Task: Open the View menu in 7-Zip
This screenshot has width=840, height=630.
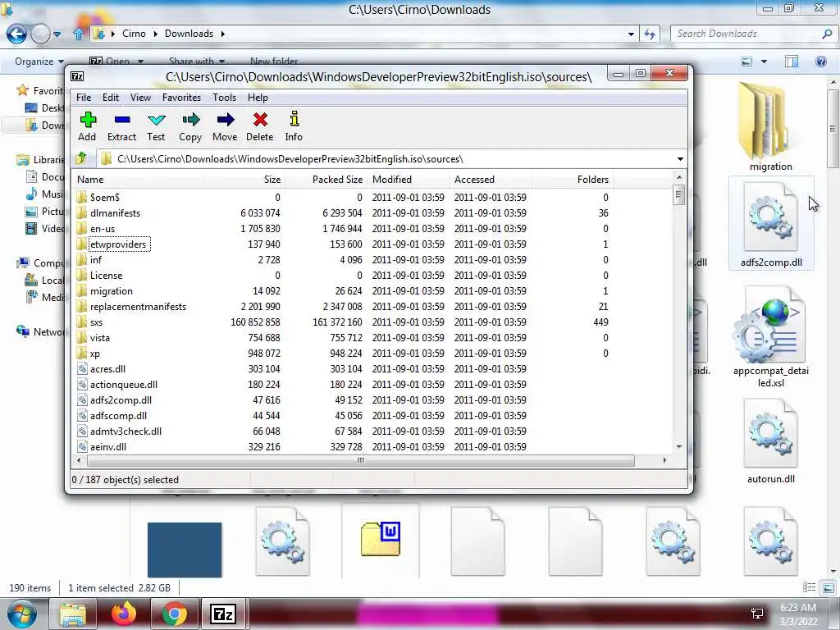Action: [140, 98]
